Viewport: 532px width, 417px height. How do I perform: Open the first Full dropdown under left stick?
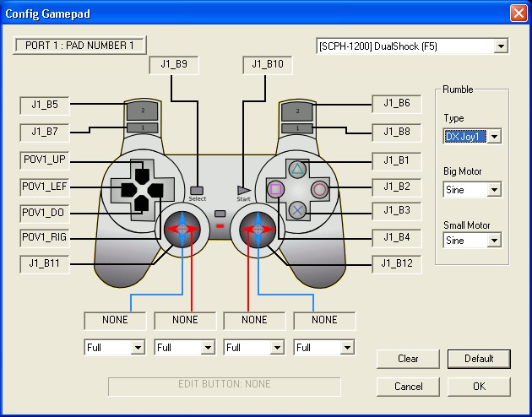coord(138,347)
